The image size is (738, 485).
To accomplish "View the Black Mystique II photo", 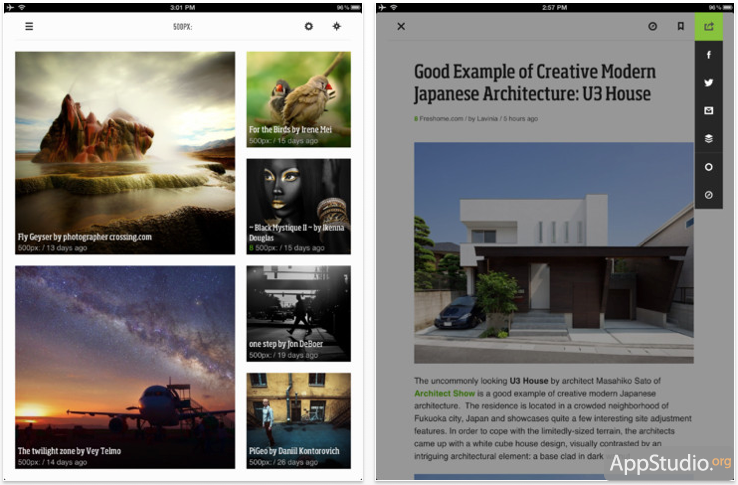I will pyautogui.click(x=298, y=205).
